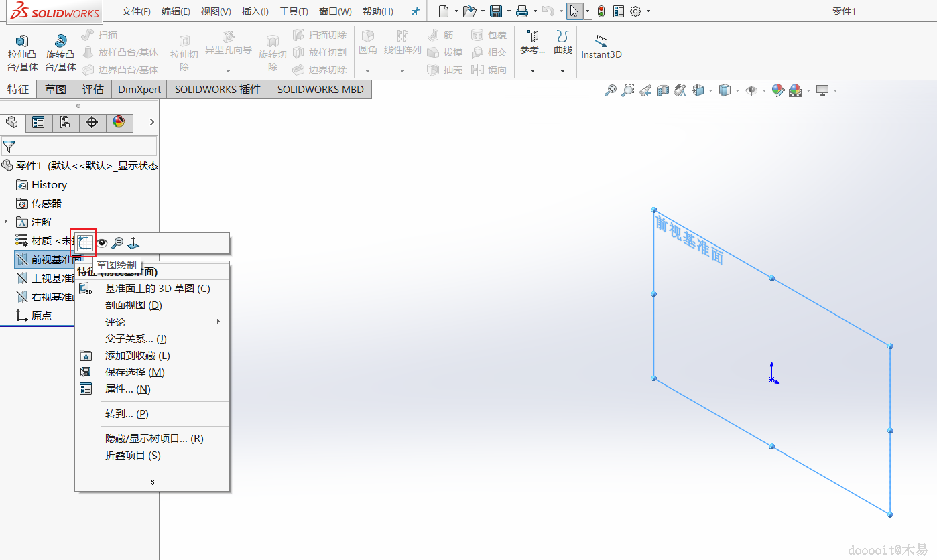Switch to the 草图 tab
Viewport: 937px width, 560px height.
[x=56, y=89]
